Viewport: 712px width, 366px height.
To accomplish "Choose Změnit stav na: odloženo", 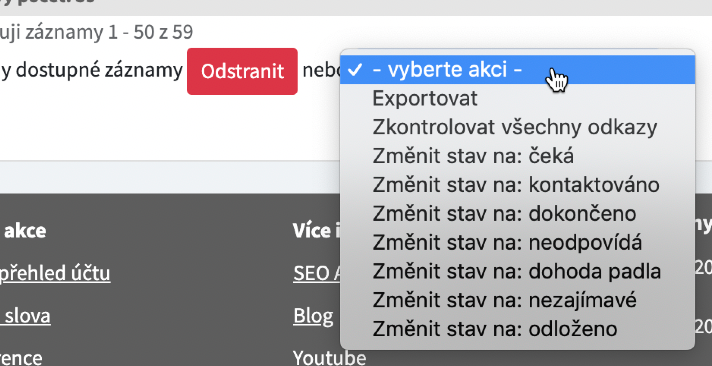I will tap(517, 329).
